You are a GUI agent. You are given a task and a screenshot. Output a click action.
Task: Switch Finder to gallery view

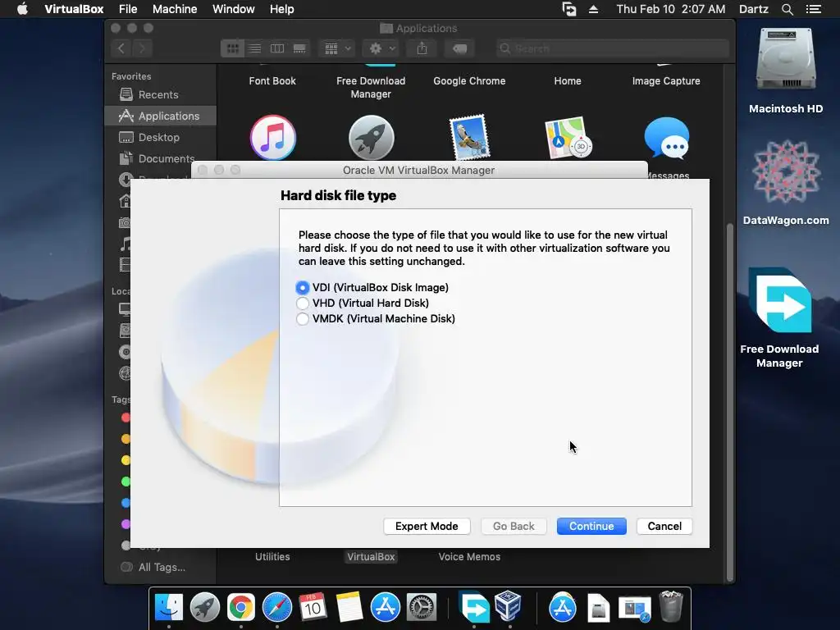299,48
